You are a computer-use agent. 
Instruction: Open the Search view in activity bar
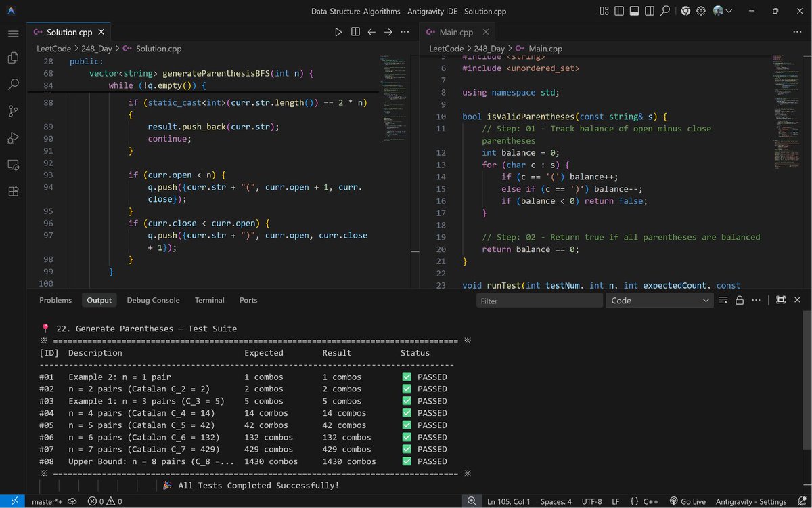pos(13,85)
